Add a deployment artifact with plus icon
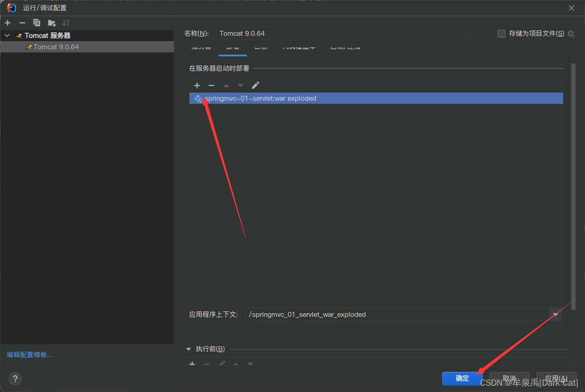The height and width of the screenshot is (392, 585). pos(197,85)
